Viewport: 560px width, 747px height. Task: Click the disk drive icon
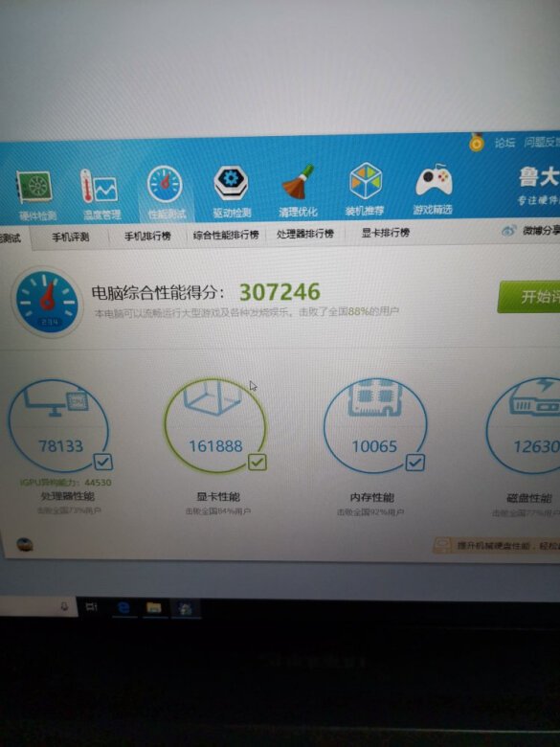tap(534, 398)
